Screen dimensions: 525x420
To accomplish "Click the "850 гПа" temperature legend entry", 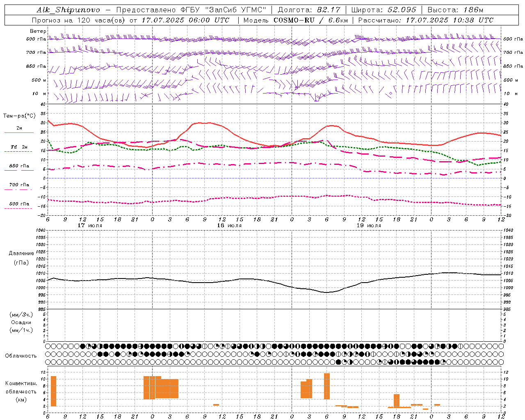I will (x=19, y=166).
